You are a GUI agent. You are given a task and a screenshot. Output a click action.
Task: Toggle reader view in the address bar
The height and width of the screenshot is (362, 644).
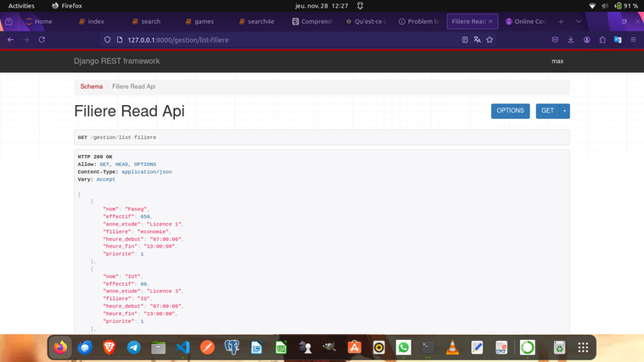coord(465,40)
